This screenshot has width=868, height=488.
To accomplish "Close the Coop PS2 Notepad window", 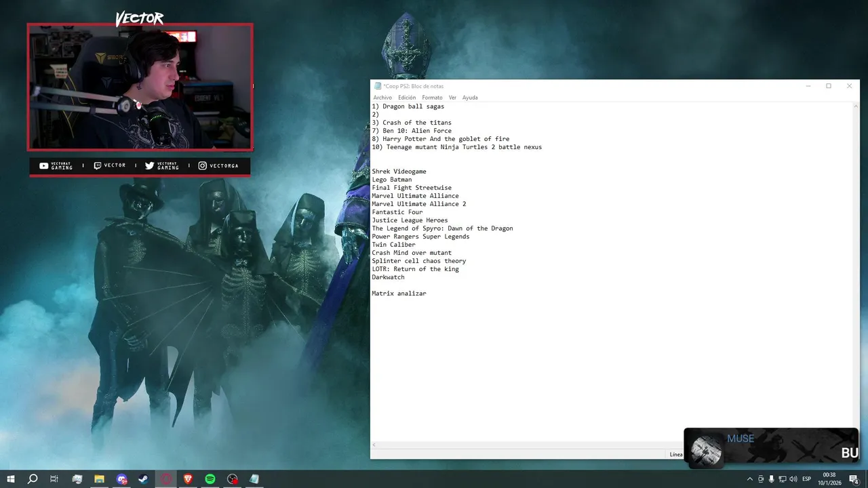I will pyautogui.click(x=849, y=86).
